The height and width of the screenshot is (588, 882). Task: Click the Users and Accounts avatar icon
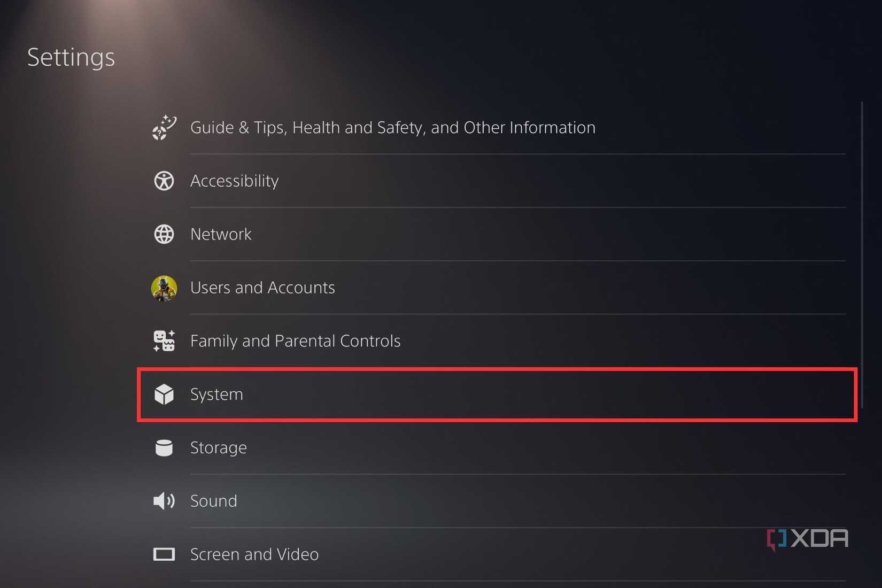(x=164, y=287)
